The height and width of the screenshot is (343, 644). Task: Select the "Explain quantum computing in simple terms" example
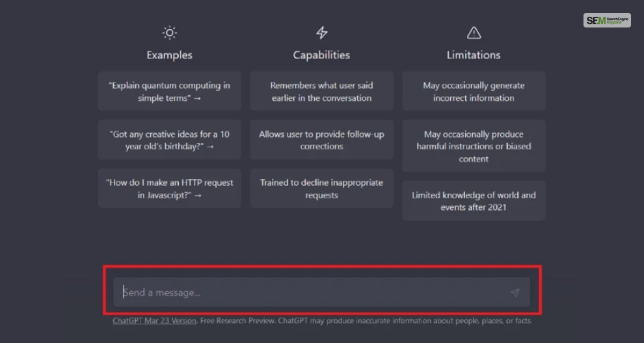tap(169, 92)
